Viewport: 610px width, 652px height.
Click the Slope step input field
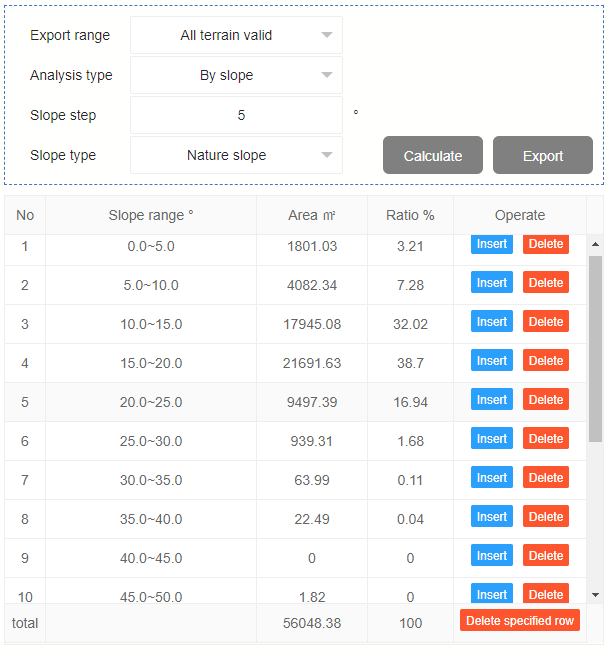tap(236, 115)
